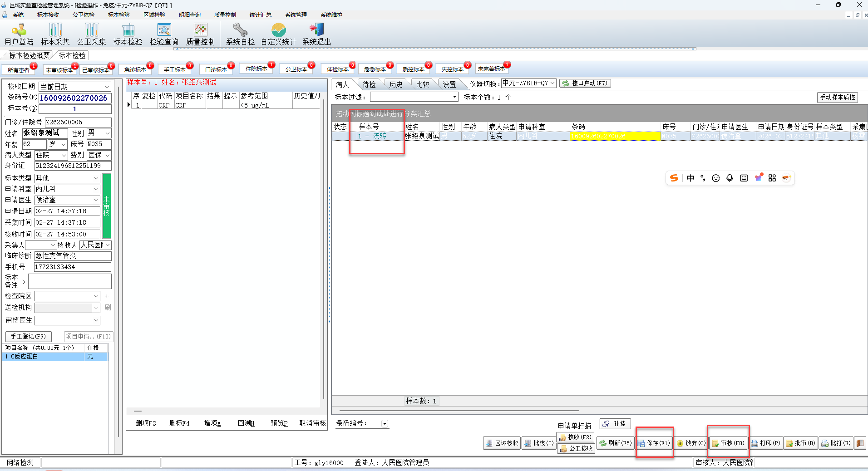Expand the 仪器切换 instrument dropdown
This screenshot has height=471, width=868.
[x=552, y=83]
